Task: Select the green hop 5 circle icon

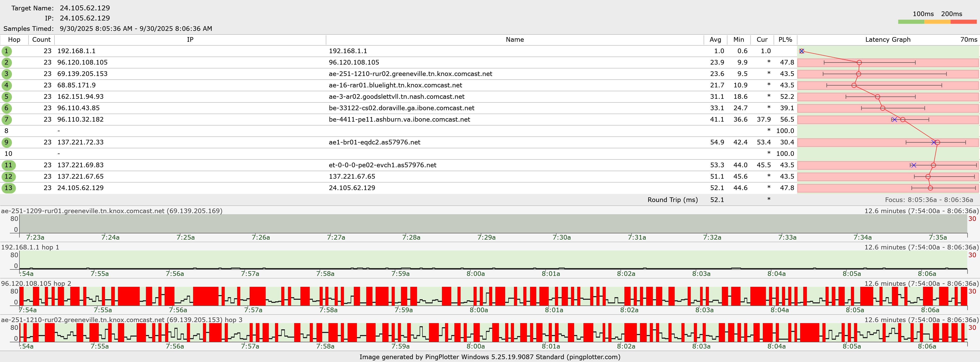Action: coord(6,97)
